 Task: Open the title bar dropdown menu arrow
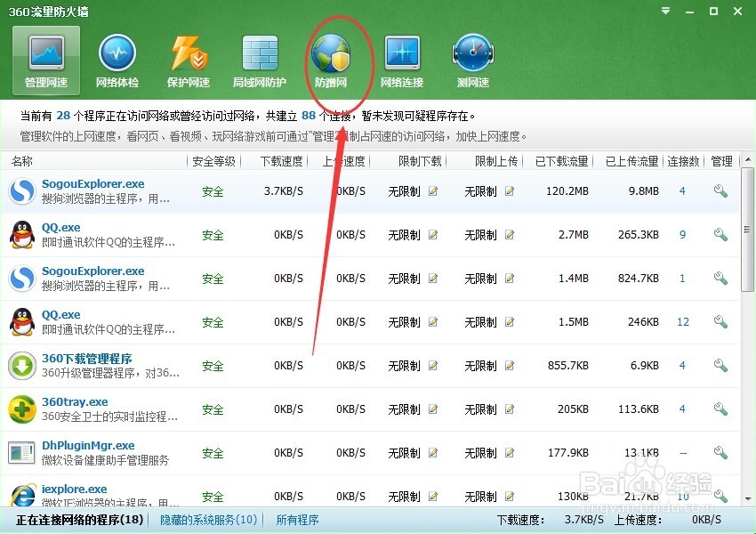666,11
